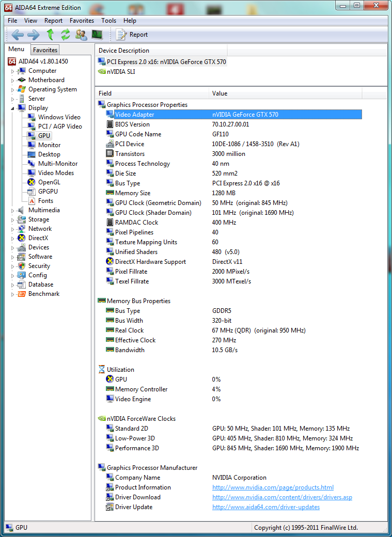
Task: Go up one level with green arrow
Action: pyautogui.click(x=50, y=35)
